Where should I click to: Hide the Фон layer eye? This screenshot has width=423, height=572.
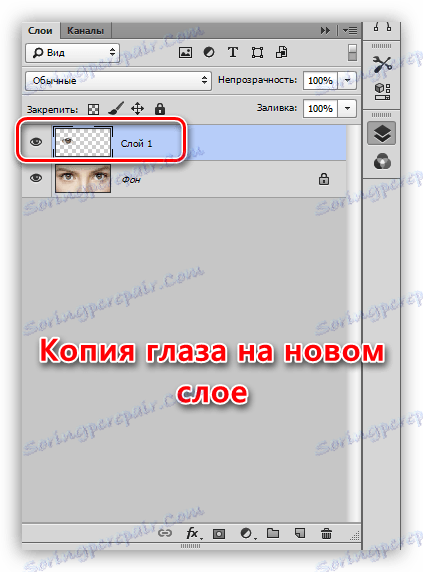pos(36,178)
